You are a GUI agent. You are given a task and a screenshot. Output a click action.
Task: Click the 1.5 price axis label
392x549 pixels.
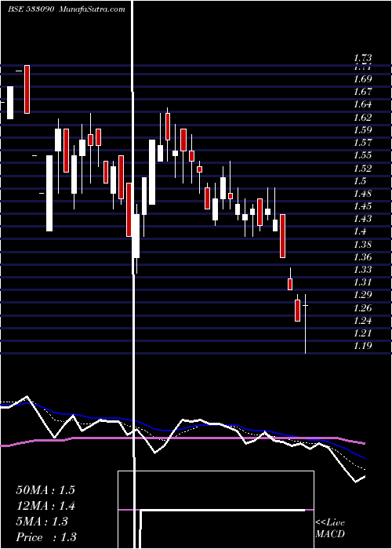coord(360,180)
